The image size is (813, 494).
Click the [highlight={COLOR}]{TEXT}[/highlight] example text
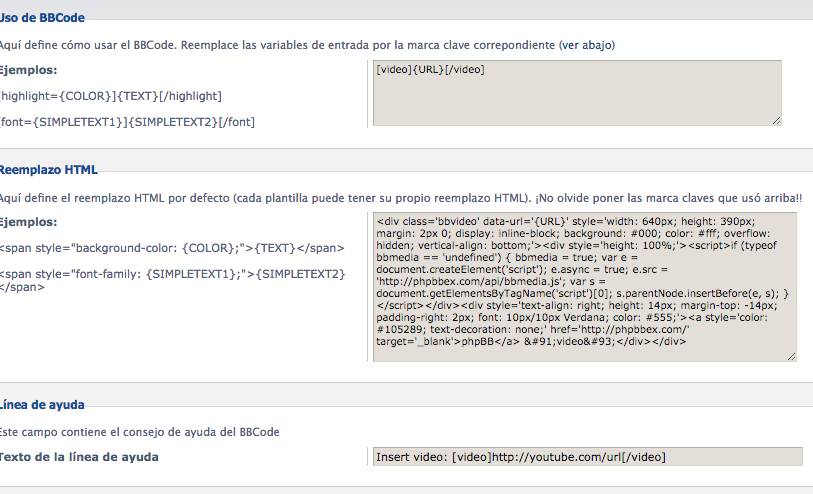point(110,96)
